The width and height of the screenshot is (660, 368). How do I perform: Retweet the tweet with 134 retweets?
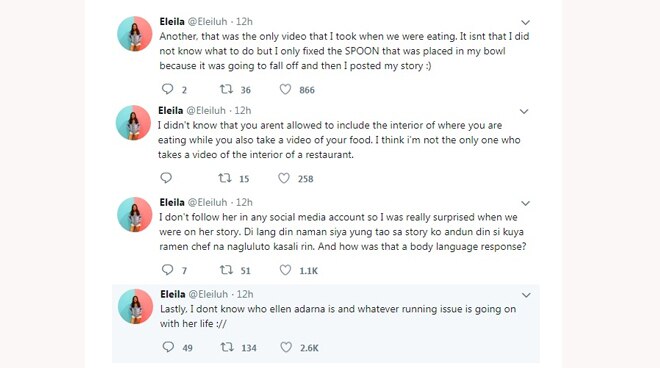pyautogui.click(x=227, y=347)
